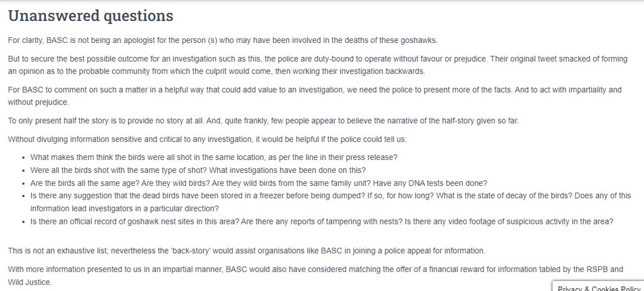
Task: Click the words 'Wild Justice' at the bottom
Action: pyautogui.click(x=29, y=282)
